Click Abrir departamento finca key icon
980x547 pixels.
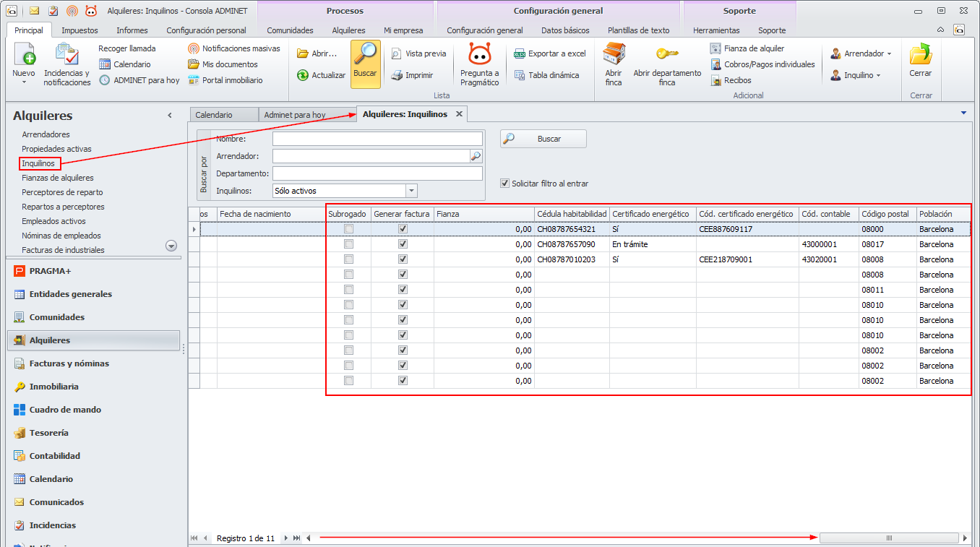[x=666, y=55]
